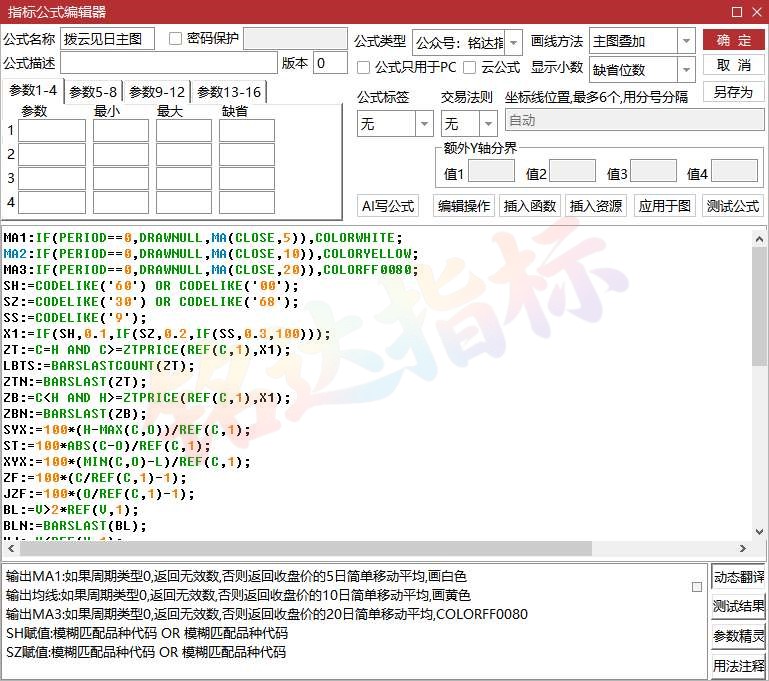This screenshot has width=769, height=681.
Task: Show 动态翻译 output
Action: pos(739,577)
